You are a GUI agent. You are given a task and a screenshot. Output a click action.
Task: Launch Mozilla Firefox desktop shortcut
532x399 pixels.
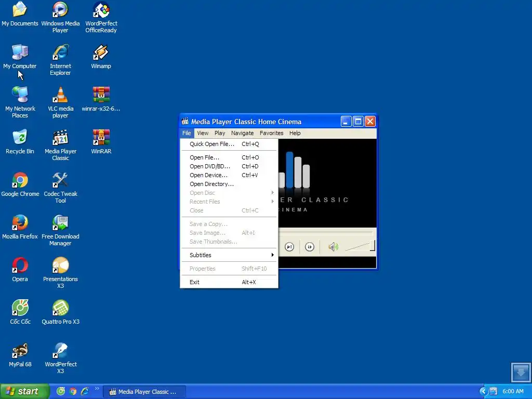(20, 227)
